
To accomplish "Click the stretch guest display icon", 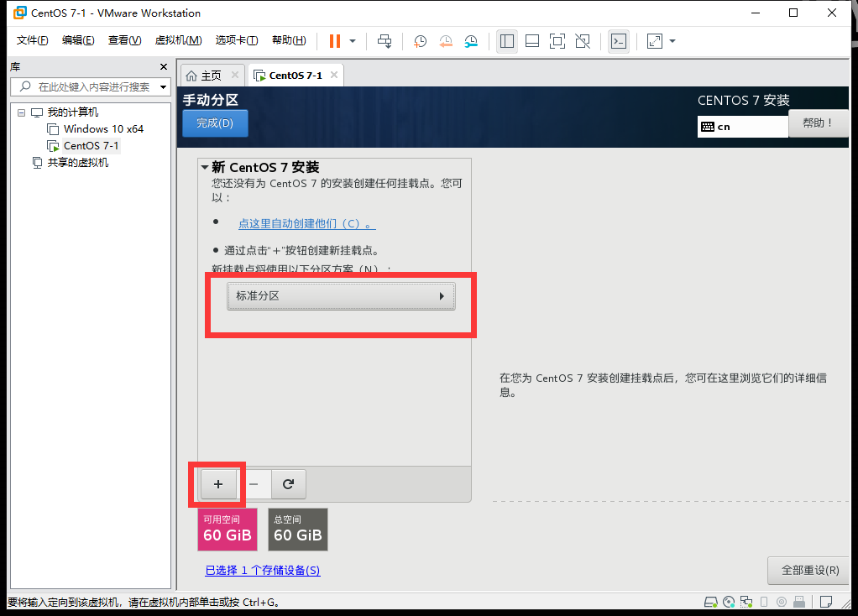I will (655, 41).
